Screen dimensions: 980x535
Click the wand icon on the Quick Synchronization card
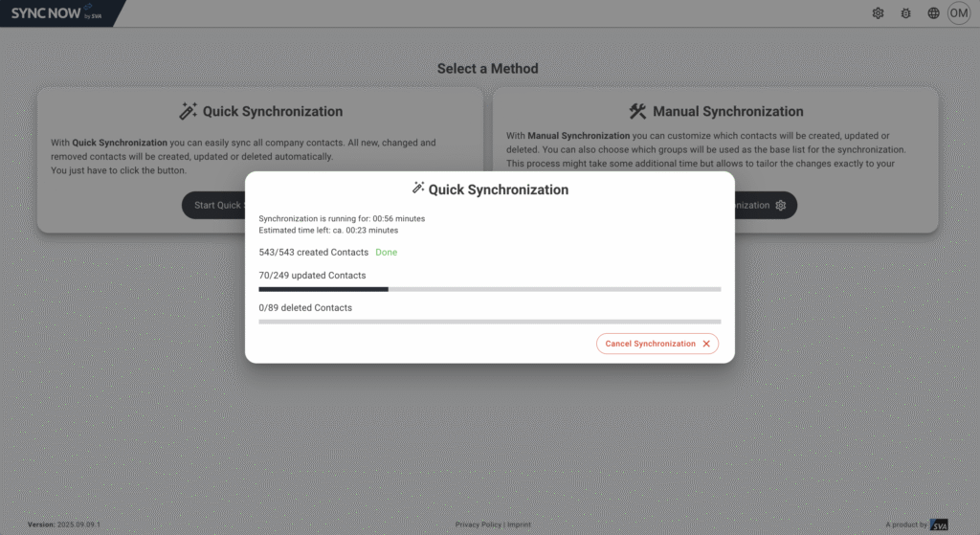(x=188, y=111)
